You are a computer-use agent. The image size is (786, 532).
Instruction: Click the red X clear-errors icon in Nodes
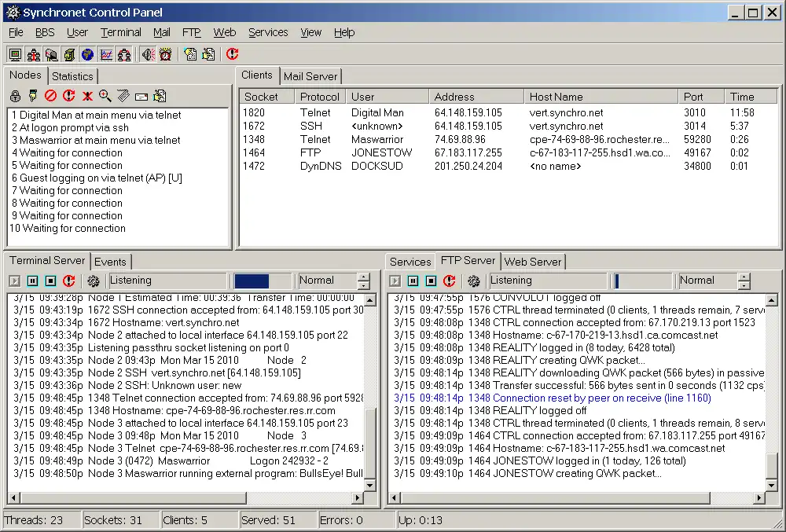coord(87,96)
